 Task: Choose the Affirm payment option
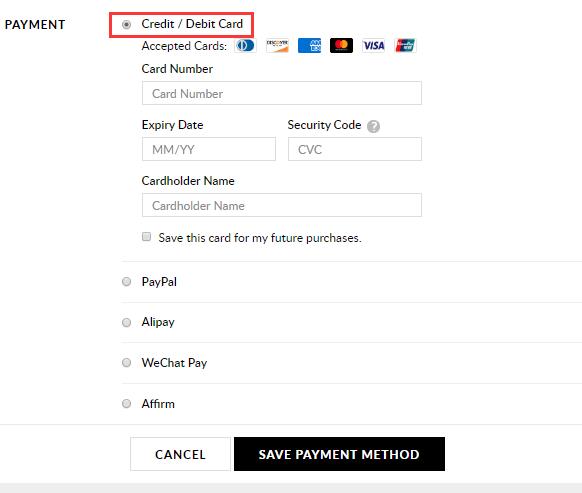(127, 404)
